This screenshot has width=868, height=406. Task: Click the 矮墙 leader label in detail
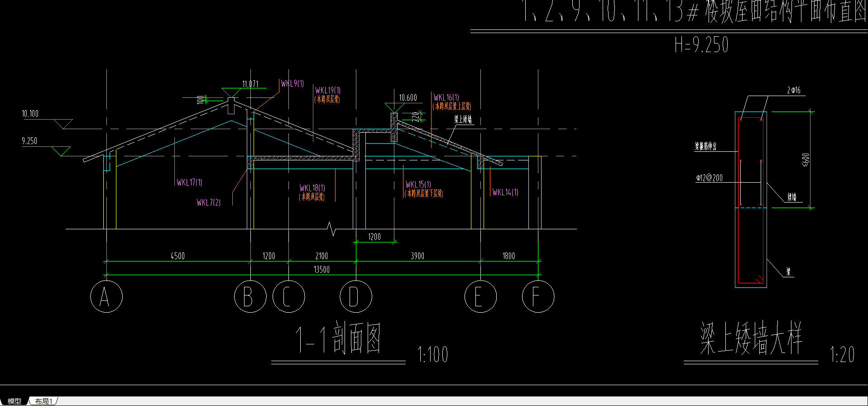pos(791,197)
